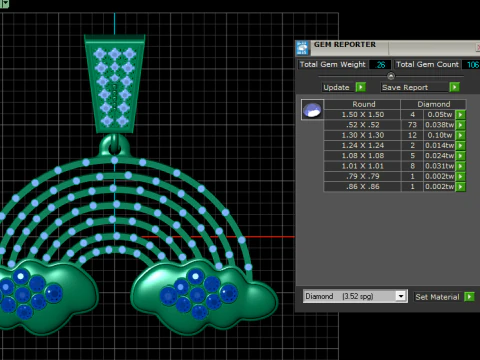
Task: Click the 0.014tw weight cell
Action: 440,146
